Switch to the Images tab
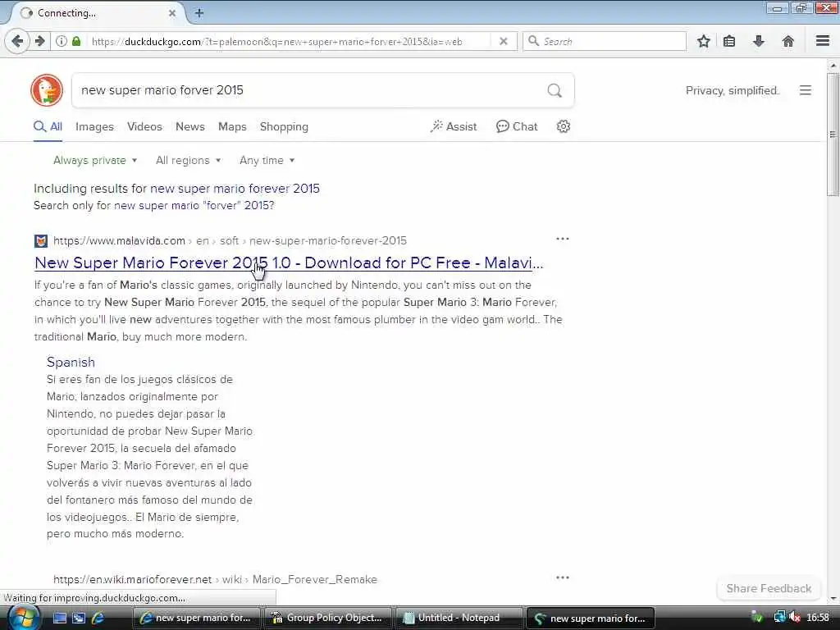Image resolution: width=840 pixels, height=630 pixels. (x=94, y=126)
